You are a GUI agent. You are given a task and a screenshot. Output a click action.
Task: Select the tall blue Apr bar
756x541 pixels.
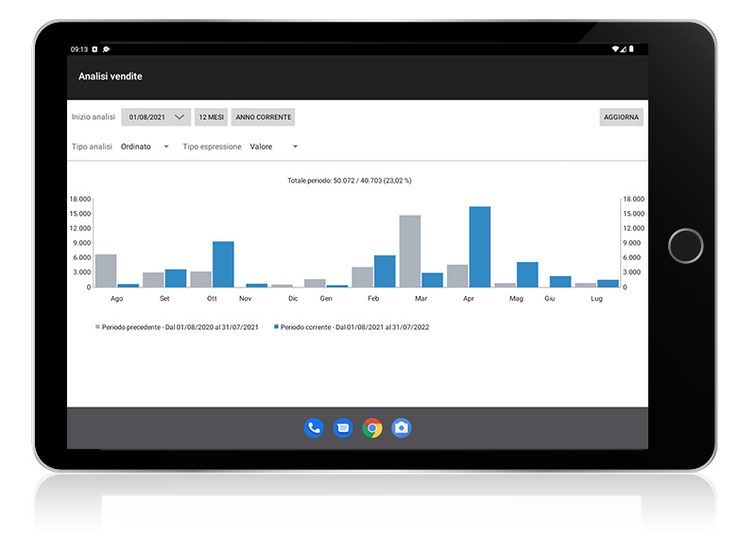pyautogui.click(x=479, y=247)
